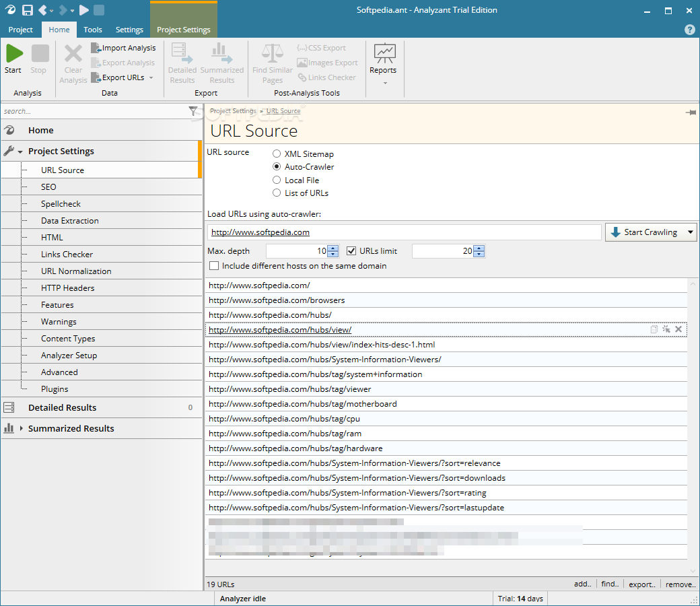Click the remove.. link

[680, 584]
